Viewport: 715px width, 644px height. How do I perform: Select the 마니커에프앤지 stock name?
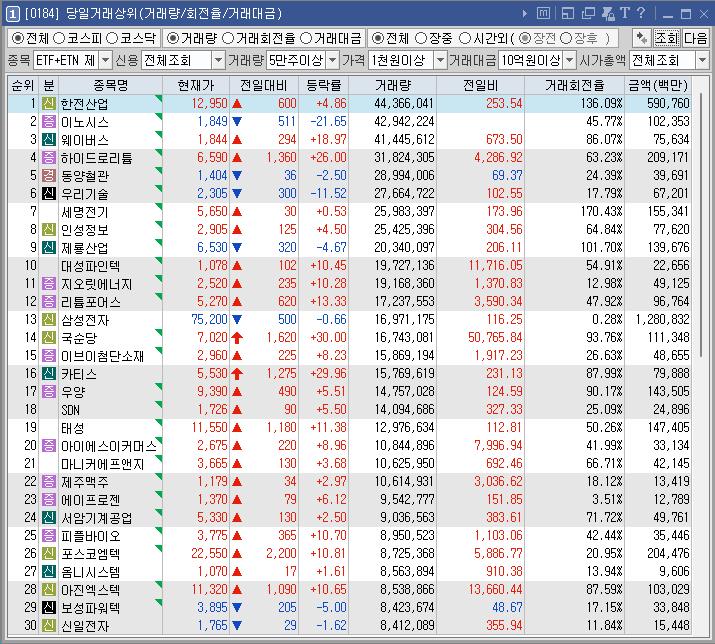[103, 464]
